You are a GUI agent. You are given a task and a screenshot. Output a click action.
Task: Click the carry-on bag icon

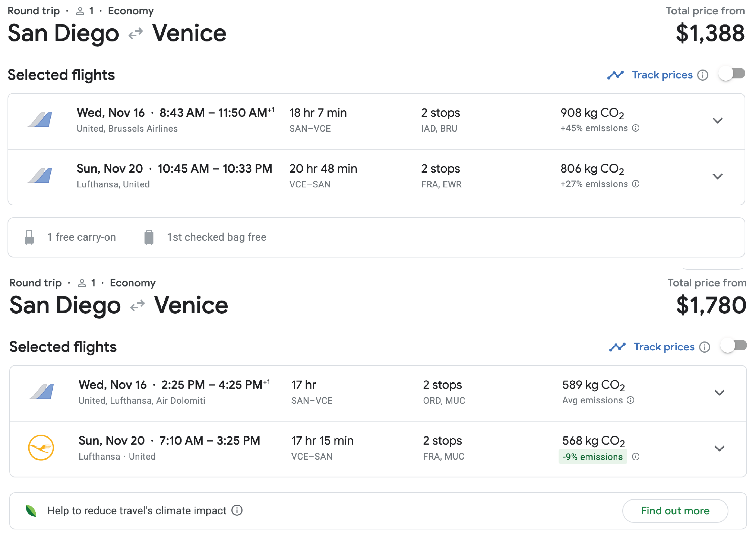click(29, 237)
